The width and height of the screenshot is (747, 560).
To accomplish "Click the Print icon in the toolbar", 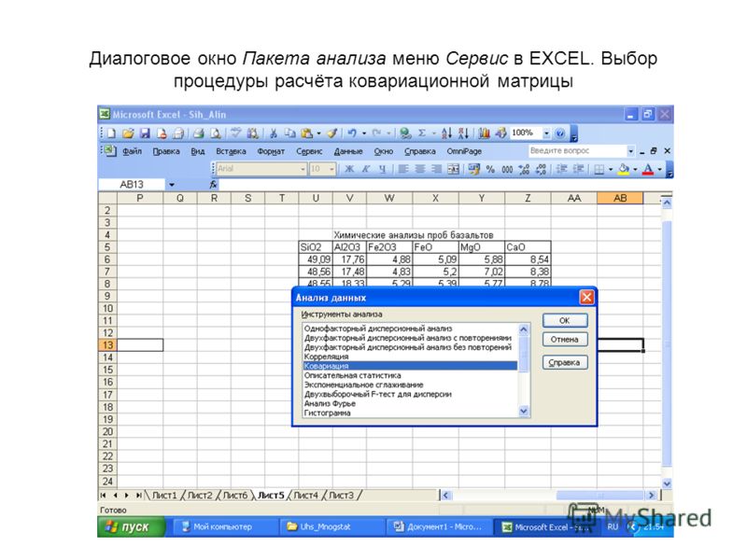I will point(199,133).
